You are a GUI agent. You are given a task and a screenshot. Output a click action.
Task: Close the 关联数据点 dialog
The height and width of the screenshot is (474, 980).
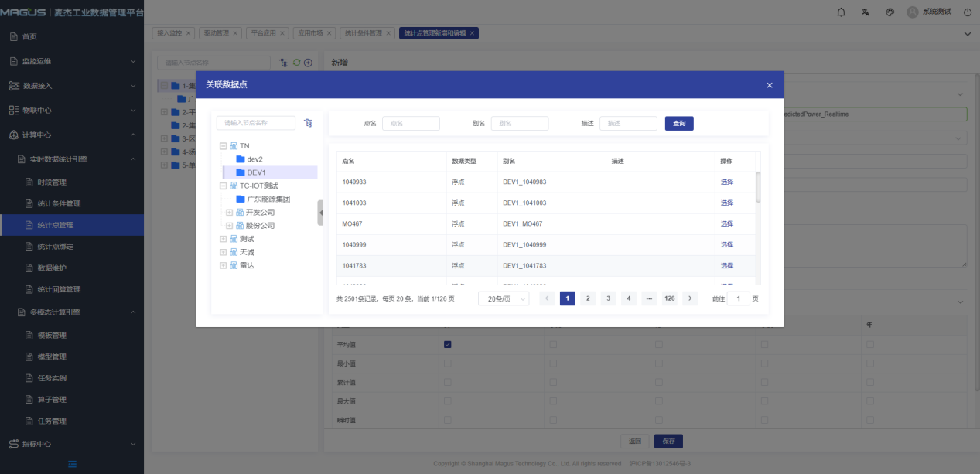coord(769,85)
